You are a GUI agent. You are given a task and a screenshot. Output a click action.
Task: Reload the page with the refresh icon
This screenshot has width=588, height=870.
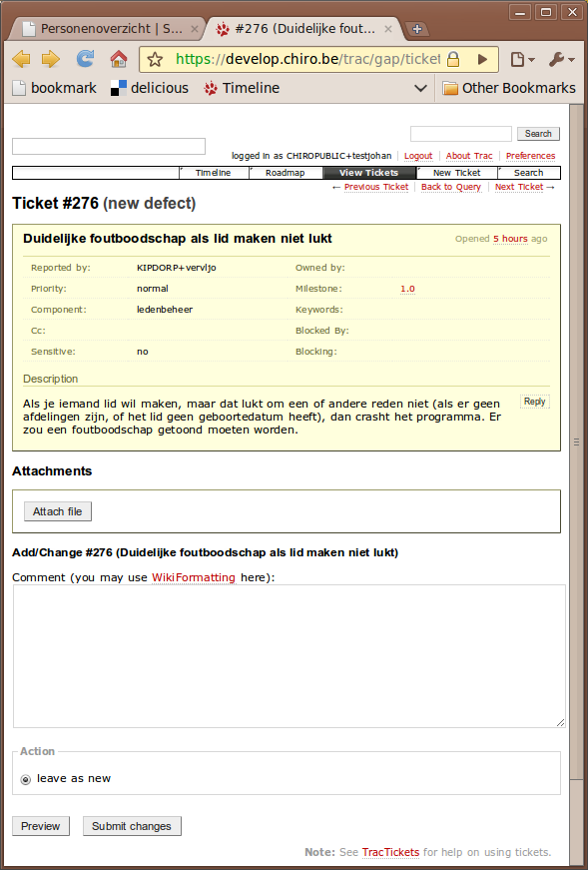pyautogui.click(x=85, y=59)
